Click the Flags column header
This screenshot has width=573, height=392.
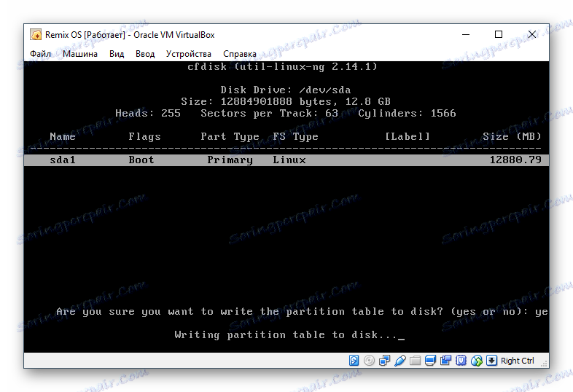coord(145,137)
